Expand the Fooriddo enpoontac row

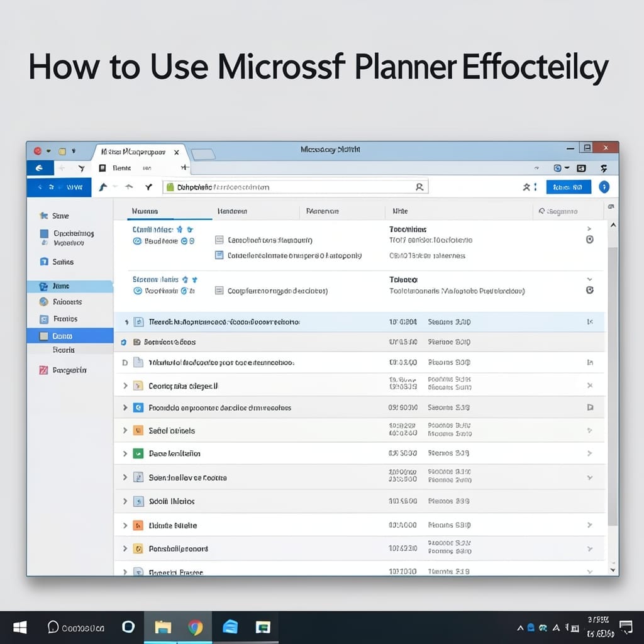(x=125, y=408)
